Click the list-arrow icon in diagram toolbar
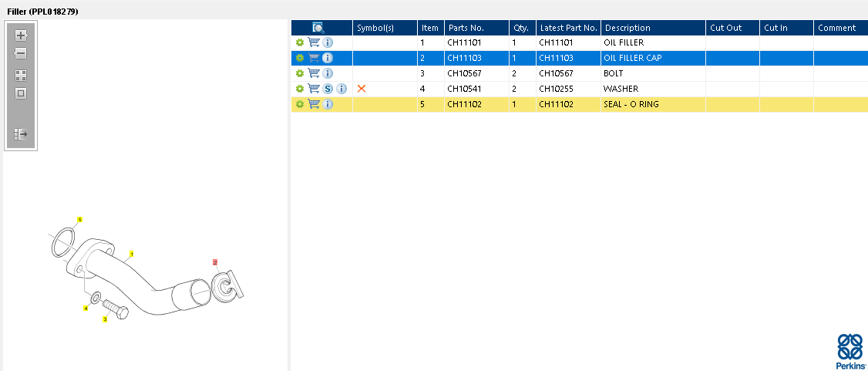The image size is (868, 371). click(21, 134)
